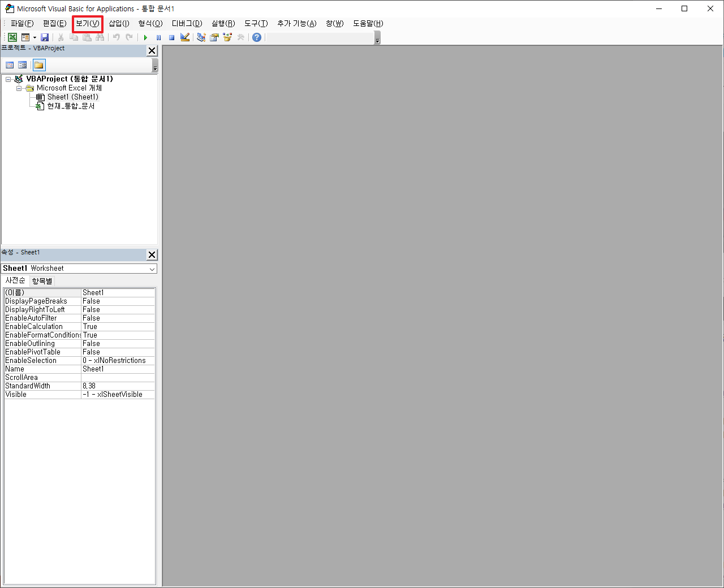Click the Visible xlSheetVisible value
The height and width of the screenshot is (588, 724).
pos(118,395)
